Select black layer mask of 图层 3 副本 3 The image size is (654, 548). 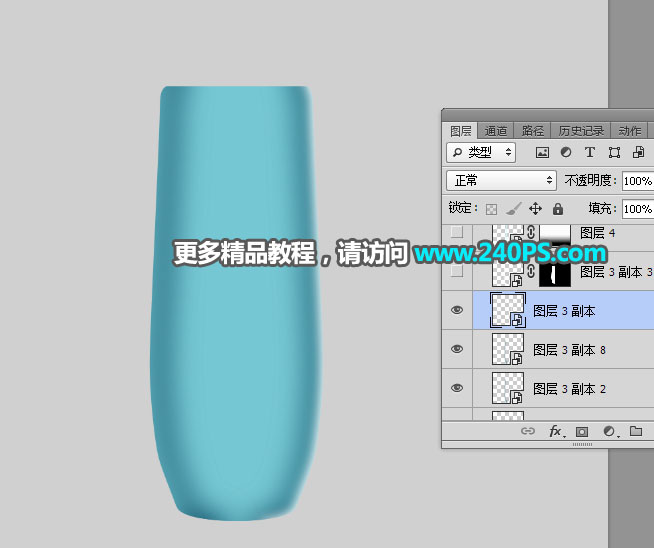pos(555,273)
